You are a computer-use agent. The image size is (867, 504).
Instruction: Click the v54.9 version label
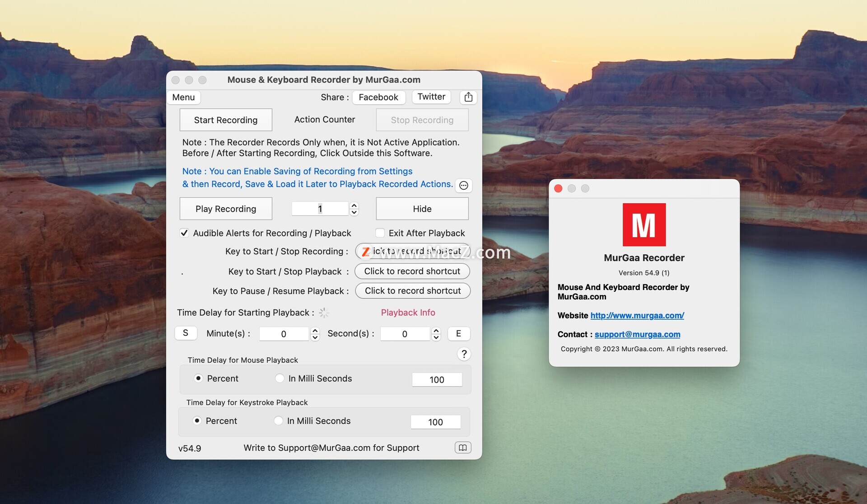pyautogui.click(x=190, y=448)
